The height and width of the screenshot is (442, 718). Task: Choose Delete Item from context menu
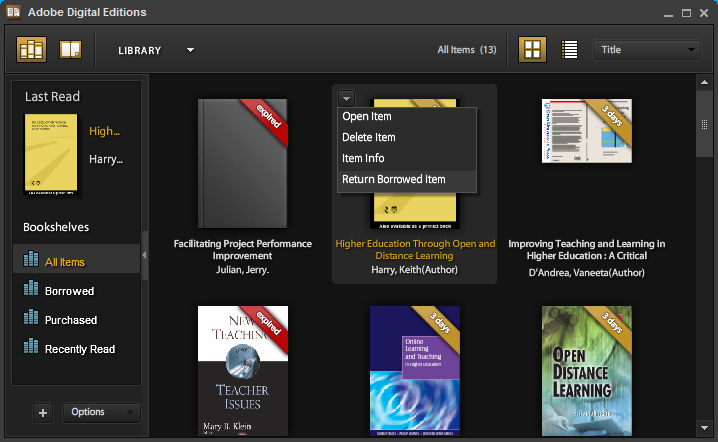pos(407,137)
